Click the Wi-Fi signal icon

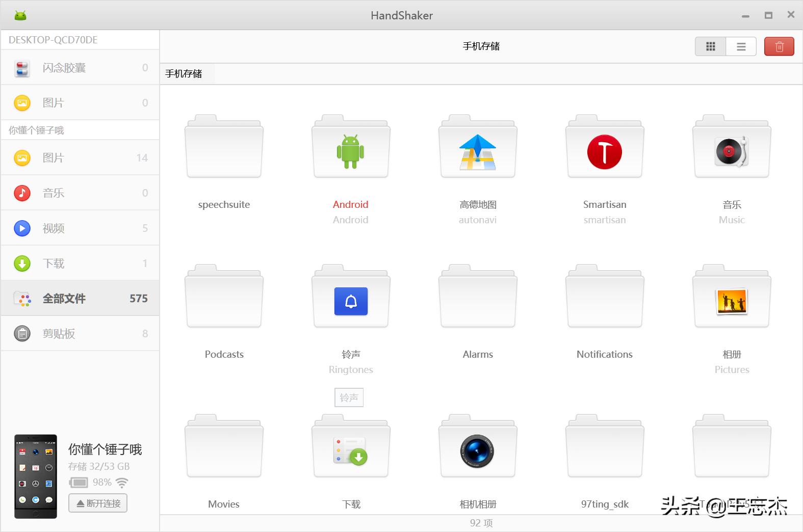(x=122, y=482)
